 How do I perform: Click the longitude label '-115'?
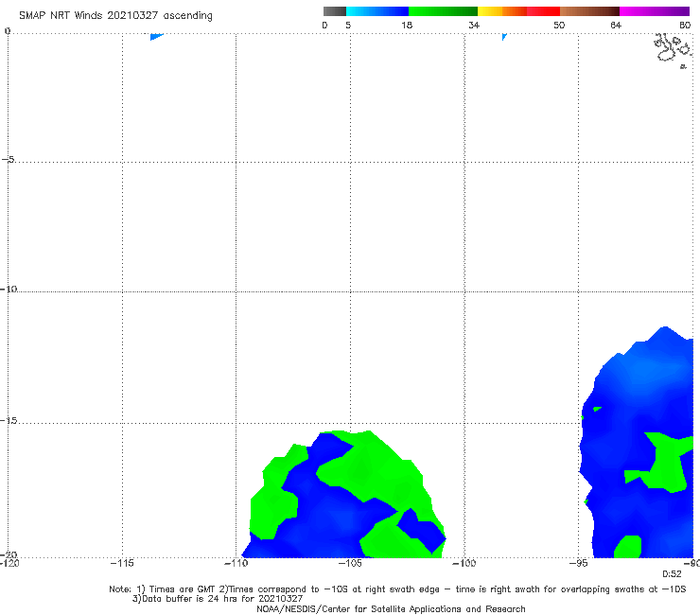[122, 563]
